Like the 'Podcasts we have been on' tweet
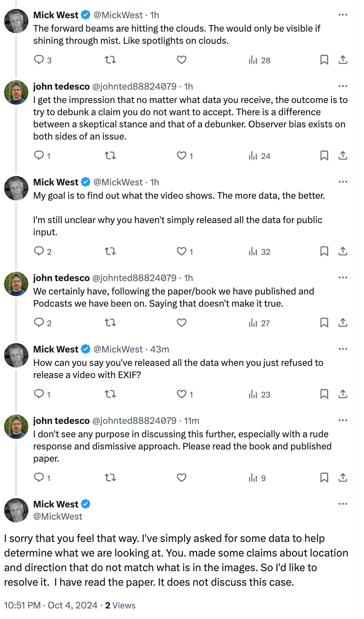Viewport: 364px width, 619px height. pos(182,323)
